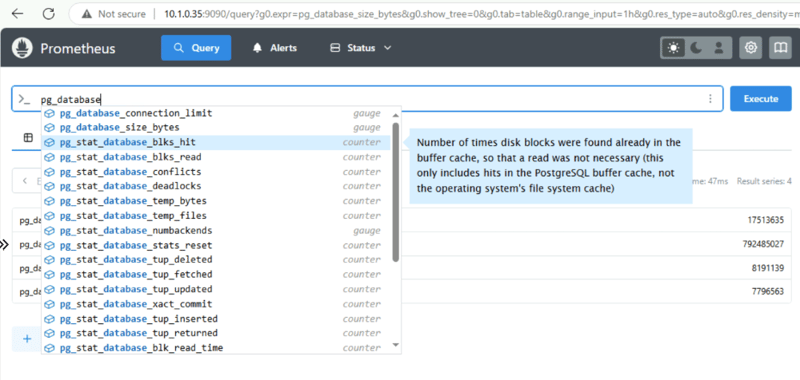Click the add query plus icon

27,339
